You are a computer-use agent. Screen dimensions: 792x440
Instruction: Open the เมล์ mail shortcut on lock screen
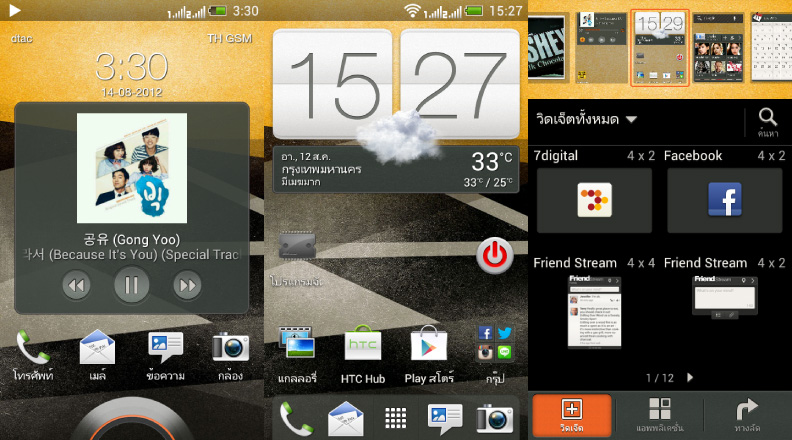pyautogui.click(x=97, y=355)
